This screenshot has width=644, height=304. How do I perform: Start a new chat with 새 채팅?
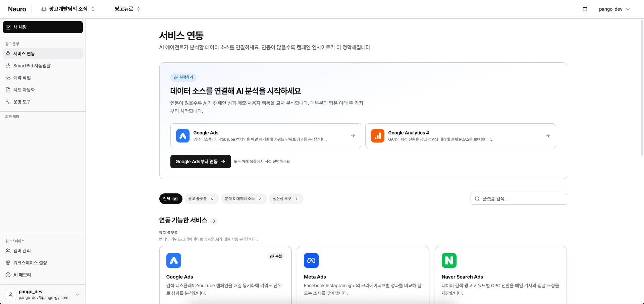pyautogui.click(x=43, y=27)
